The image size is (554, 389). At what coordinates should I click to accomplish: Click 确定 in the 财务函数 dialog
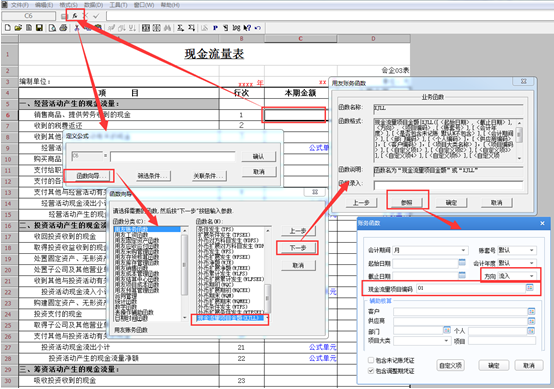[x=494, y=365]
